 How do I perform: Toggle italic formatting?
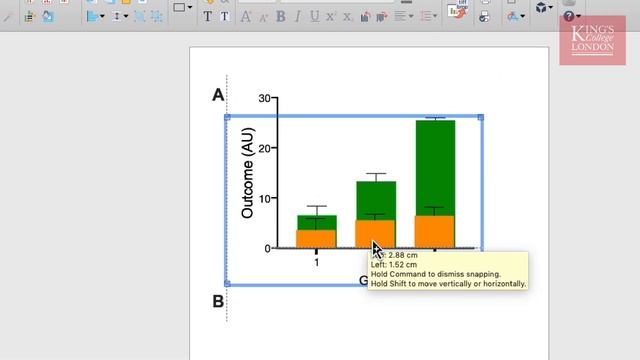click(x=298, y=16)
